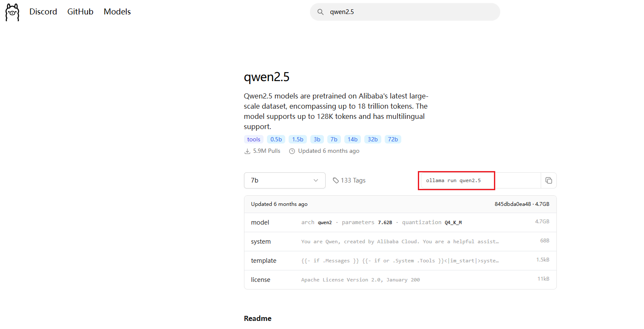Click the qwen2.5 page title

[x=267, y=78]
